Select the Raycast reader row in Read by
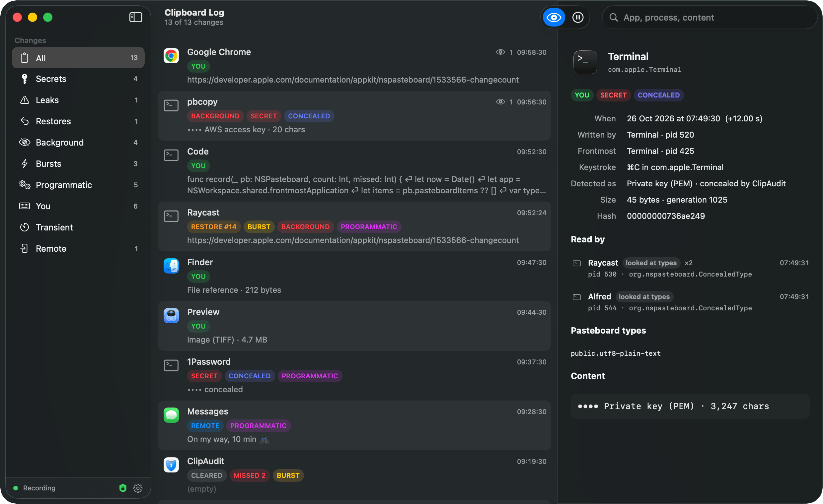 (x=690, y=268)
